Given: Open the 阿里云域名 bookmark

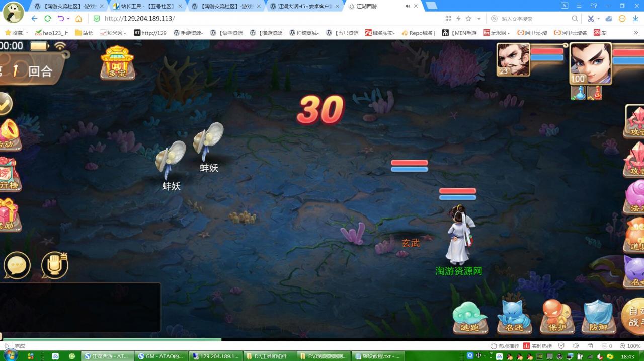Looking at the screenshot, I should coord(570,33).
